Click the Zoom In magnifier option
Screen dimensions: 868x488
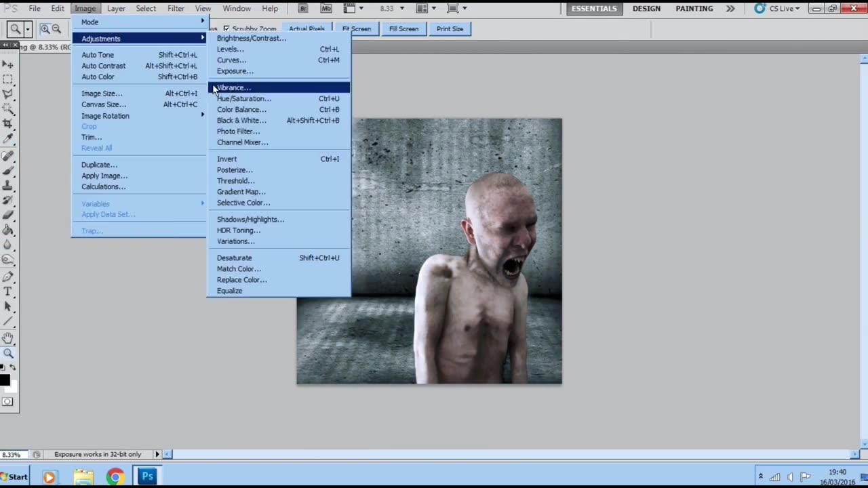click(x=45, y=28)
